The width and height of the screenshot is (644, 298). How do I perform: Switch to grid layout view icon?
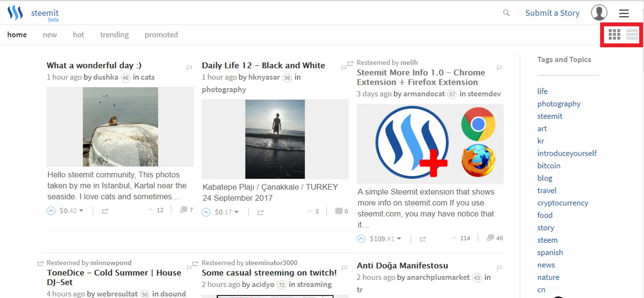[614, 34]
